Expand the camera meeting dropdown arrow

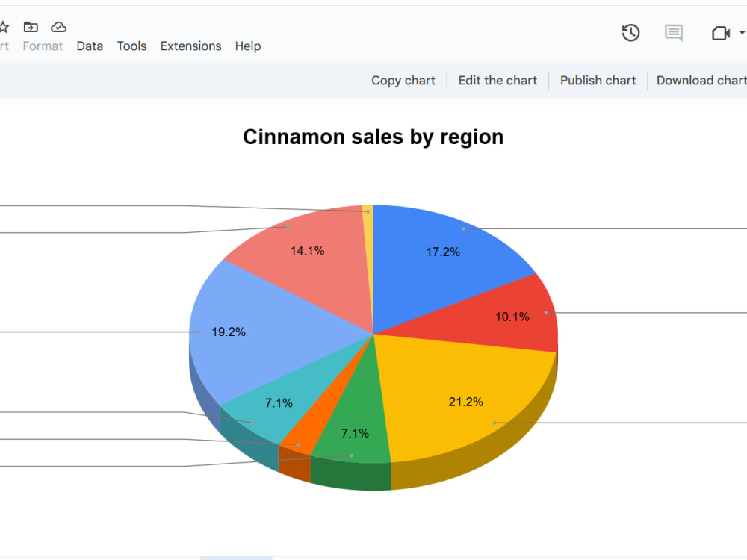click(x=742, y=33)
